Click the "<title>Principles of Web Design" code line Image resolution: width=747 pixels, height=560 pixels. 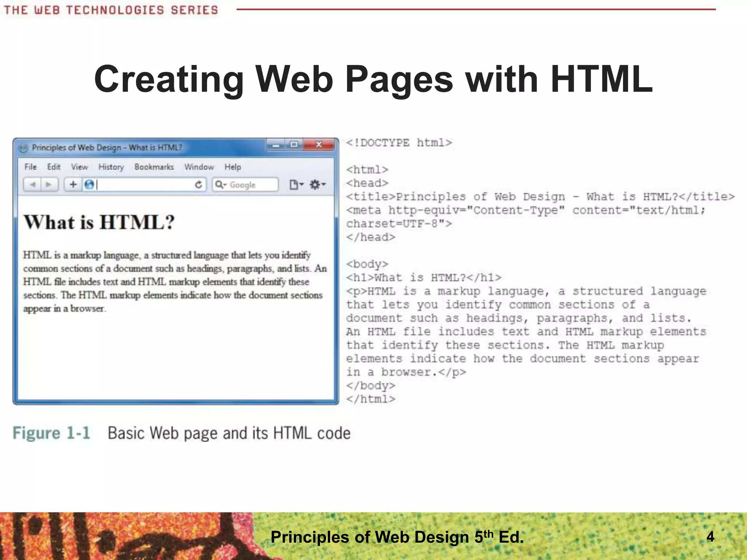click(x=541, y=197)
